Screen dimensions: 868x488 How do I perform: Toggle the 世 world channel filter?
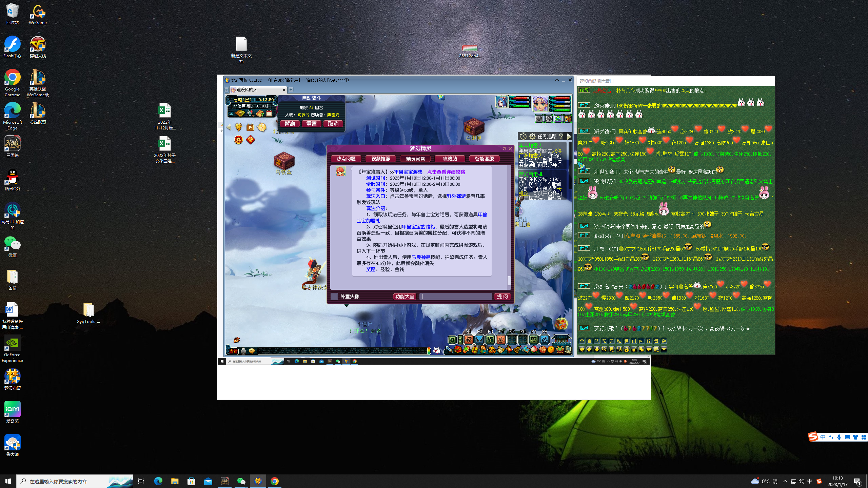[x=627, y=341]
